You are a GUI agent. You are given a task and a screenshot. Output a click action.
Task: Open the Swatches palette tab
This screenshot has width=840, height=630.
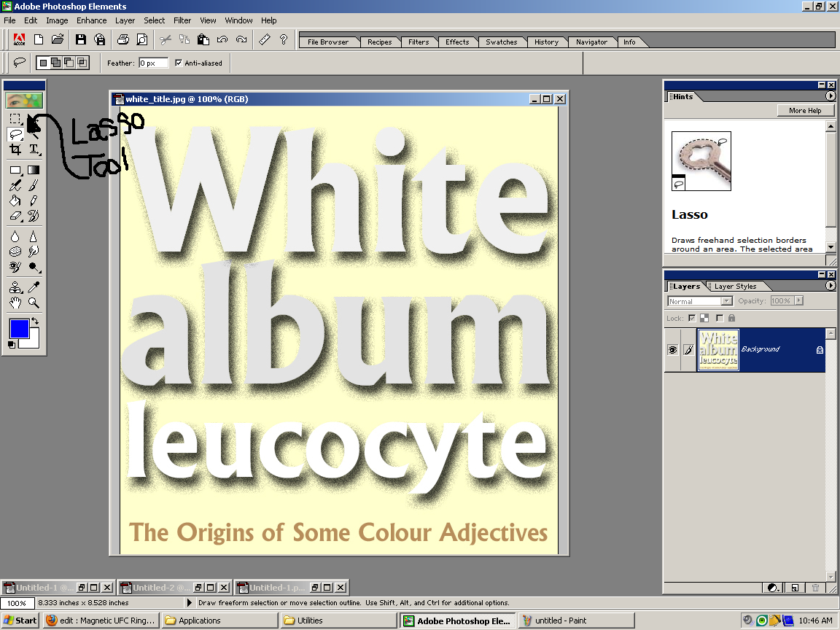point(502,42)
